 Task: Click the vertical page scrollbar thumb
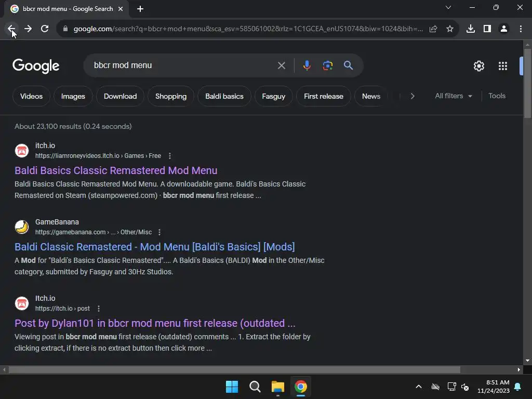(x=527, y=84)
